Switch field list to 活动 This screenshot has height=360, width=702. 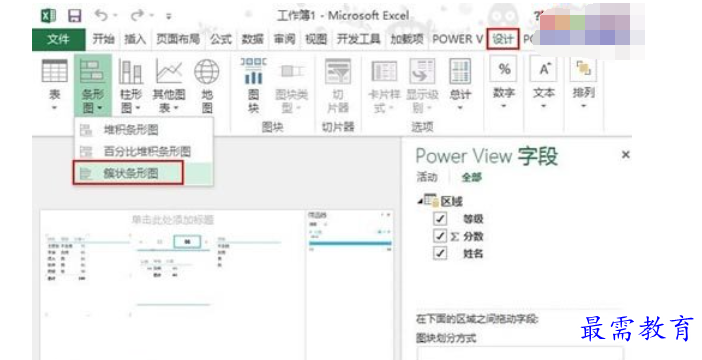[427, 177]
